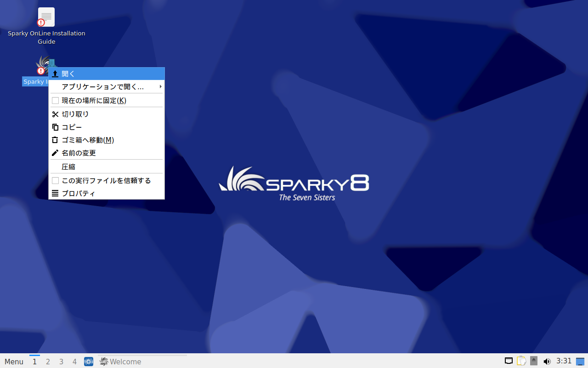Click the pencil icon beside 名前の変更
This screenshot has height=368, width=588.
[x=55, y=153]
